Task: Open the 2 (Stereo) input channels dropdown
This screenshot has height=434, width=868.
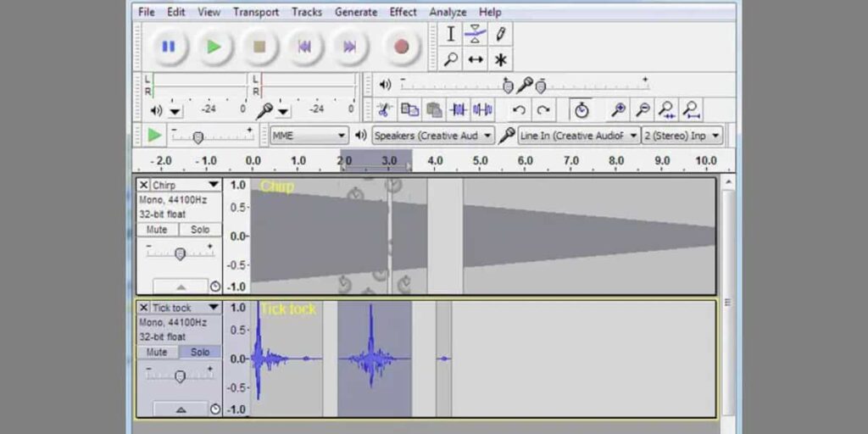Action: click(682, 136)
